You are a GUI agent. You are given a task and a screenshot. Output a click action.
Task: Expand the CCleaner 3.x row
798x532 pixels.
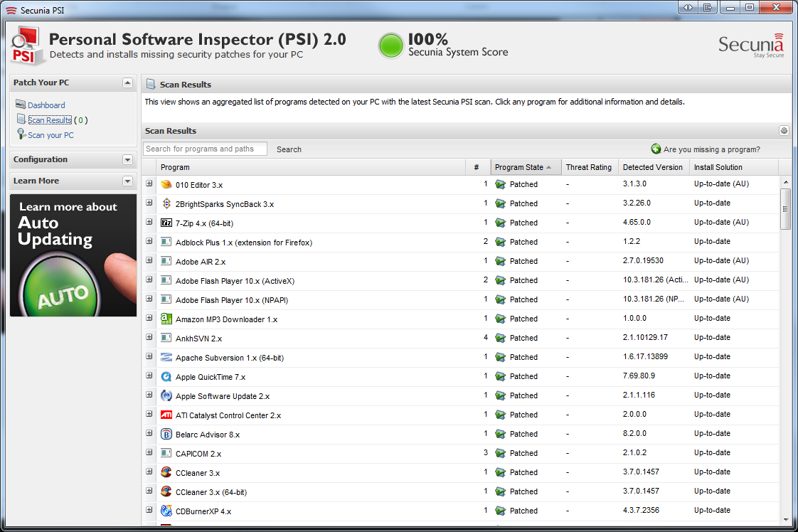(149, 472)
